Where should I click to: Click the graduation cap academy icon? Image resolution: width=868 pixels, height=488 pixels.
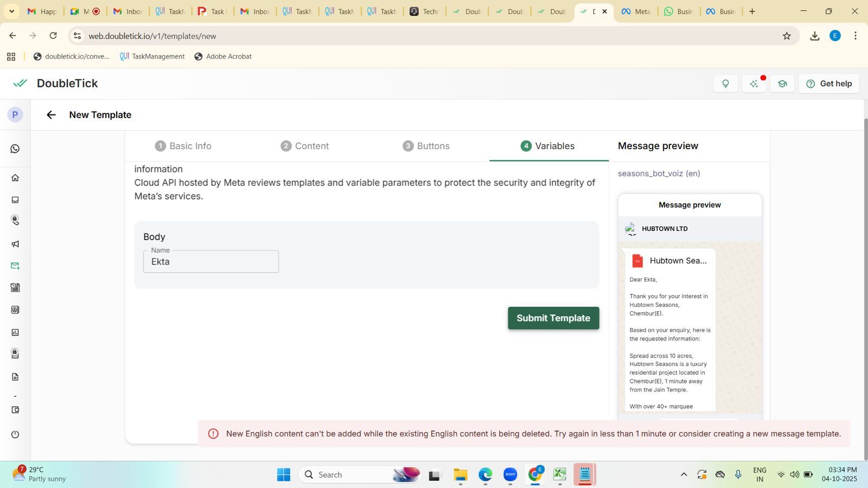pos(782,84)
